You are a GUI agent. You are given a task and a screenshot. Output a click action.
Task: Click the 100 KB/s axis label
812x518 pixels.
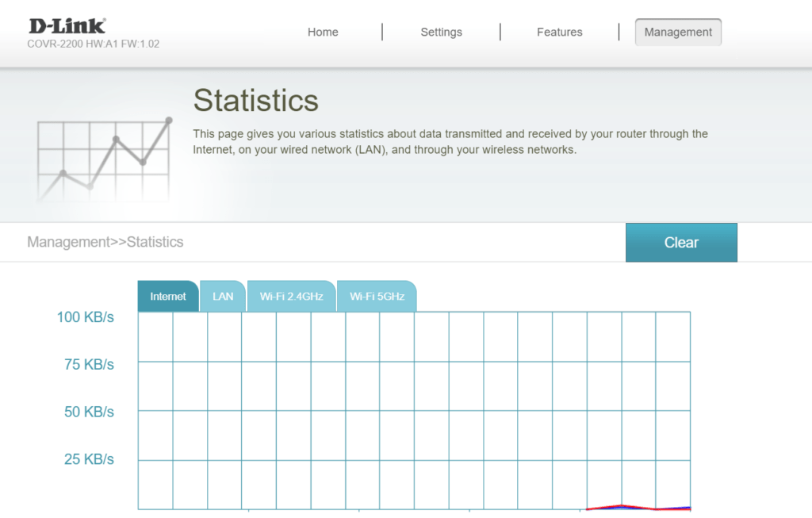(x=85, y=317)
